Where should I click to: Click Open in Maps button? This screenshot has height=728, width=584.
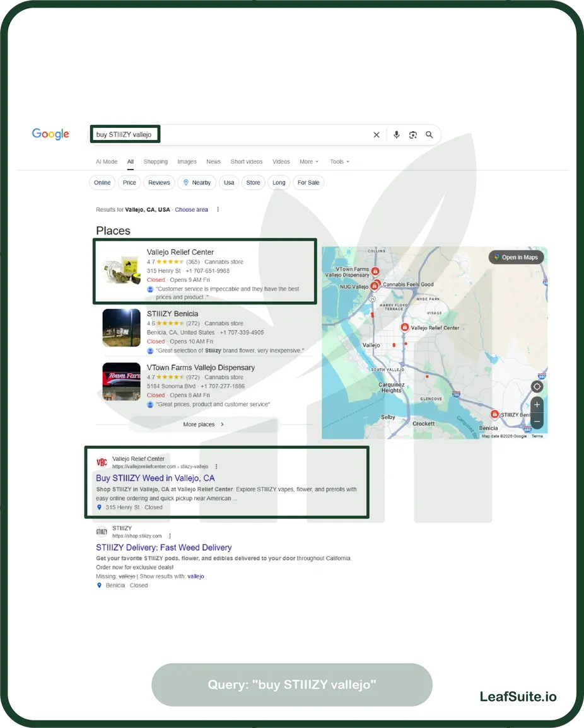pyautogui.click(x=516, y=257)
